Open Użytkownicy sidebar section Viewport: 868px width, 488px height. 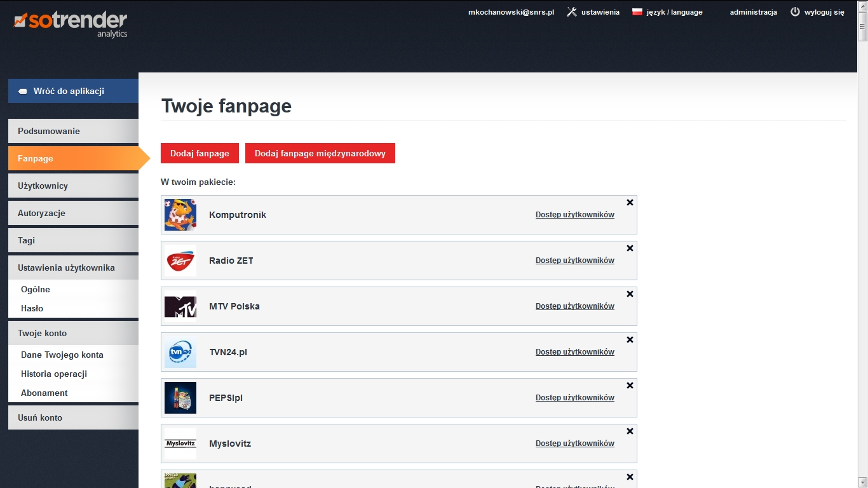click(73, 186)
